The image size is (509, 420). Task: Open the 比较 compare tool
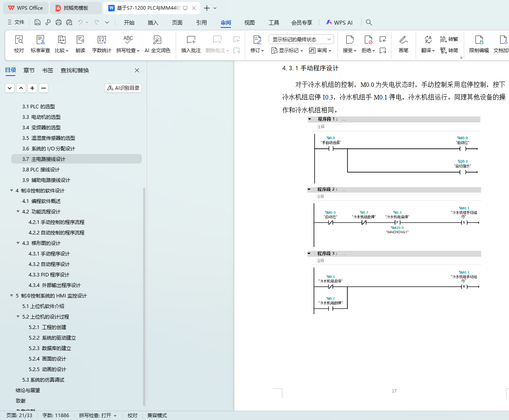point(61,44)
